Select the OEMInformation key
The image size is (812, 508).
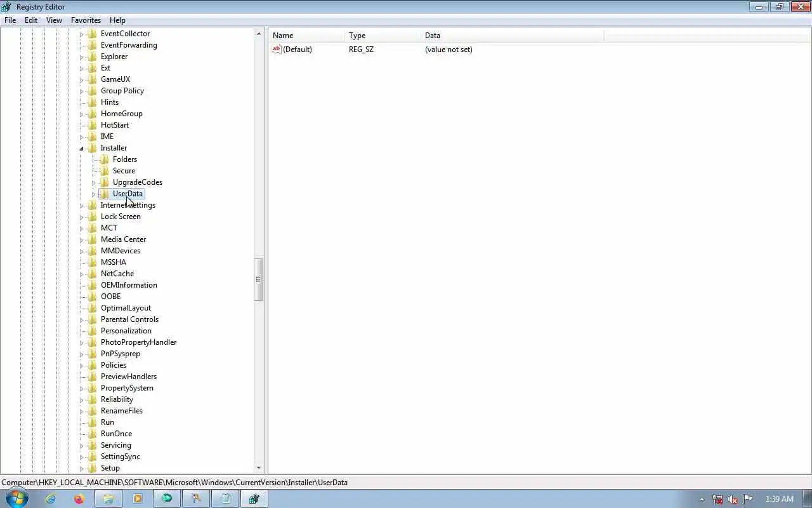point(129,285)
